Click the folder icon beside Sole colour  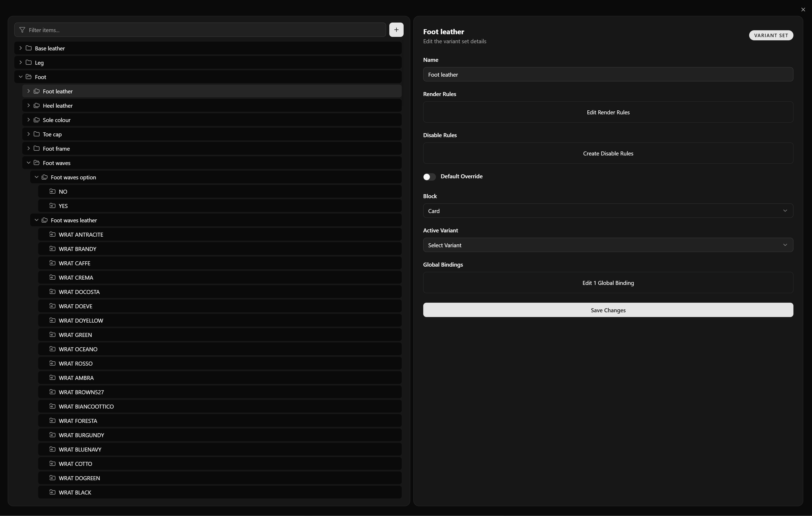tap(36, 120)
